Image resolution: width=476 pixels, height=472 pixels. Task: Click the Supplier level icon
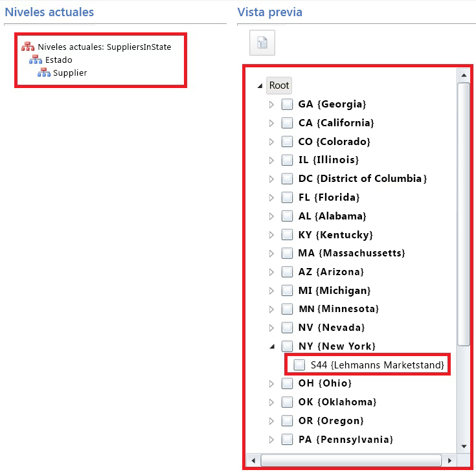pyautogui.click(x=44, y=73)
